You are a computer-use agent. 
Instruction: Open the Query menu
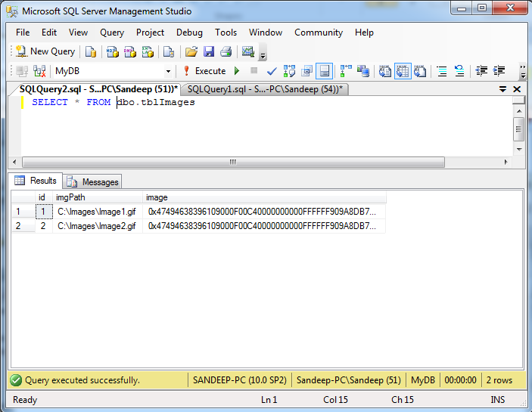click(112, 33)
